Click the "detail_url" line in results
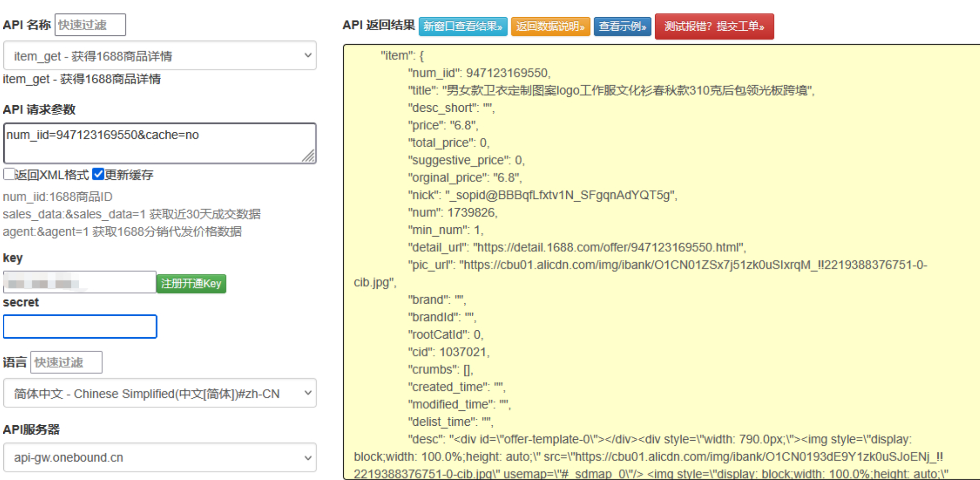This screenshot has height=480, width=980. 577,248
